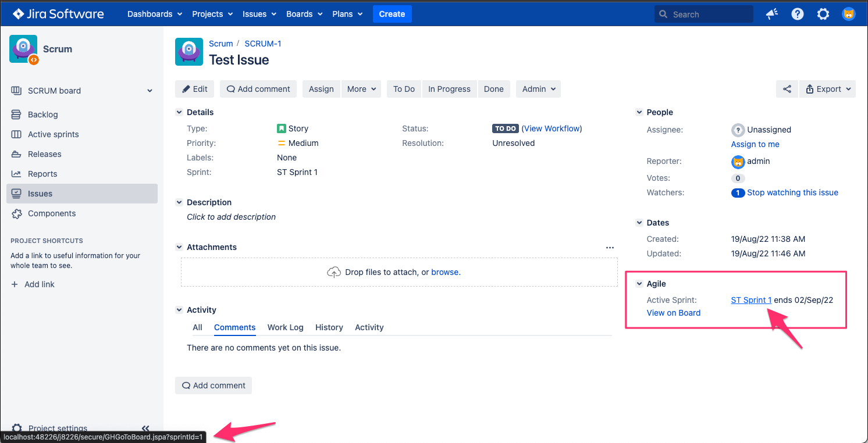Click to add description text
Screen dimensions: 868x443
coord(231,217)
